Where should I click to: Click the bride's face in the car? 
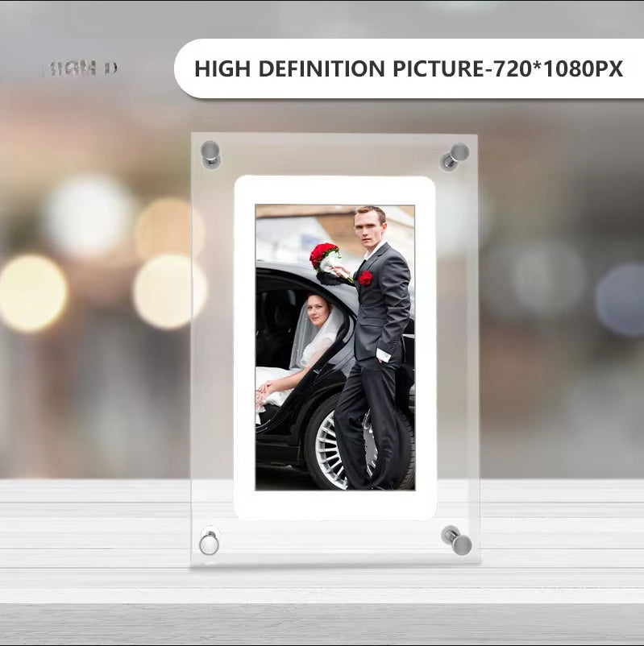tap(318, 309)
